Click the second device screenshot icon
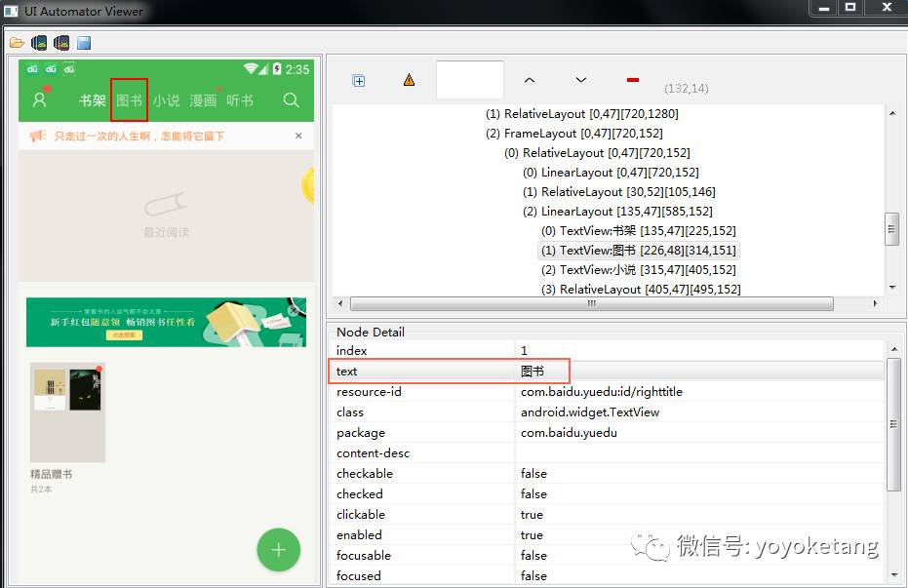The height and width of the screenshot is (588, 908). [61, 43]
